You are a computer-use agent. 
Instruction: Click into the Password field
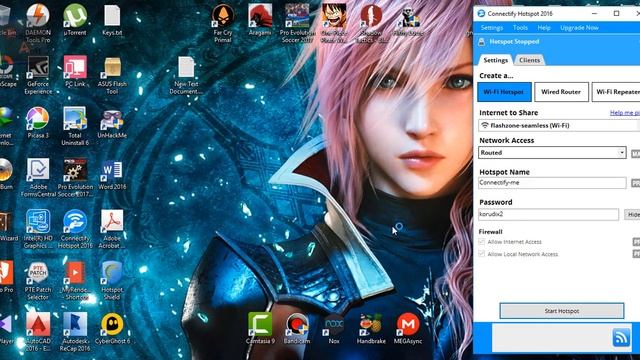[549, 214]
